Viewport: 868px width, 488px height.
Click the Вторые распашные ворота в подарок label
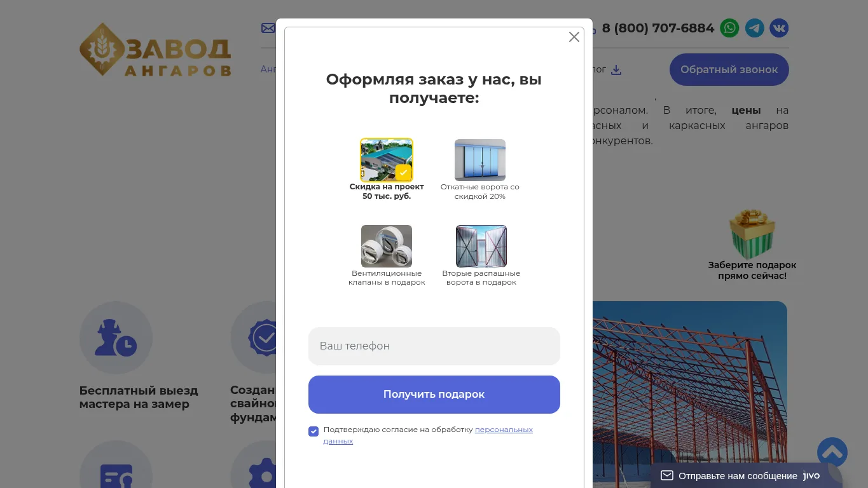pyautogui.click(x=481, y=278)
